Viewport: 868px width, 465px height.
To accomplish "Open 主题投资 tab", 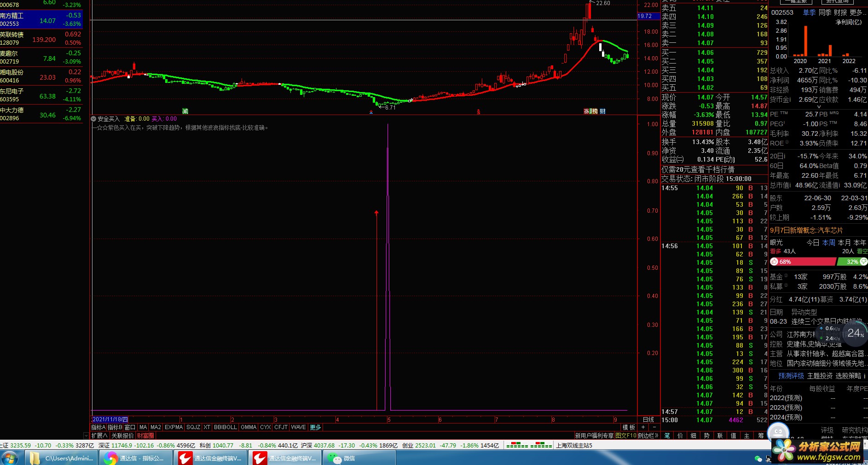I will (x=820, y=376).
